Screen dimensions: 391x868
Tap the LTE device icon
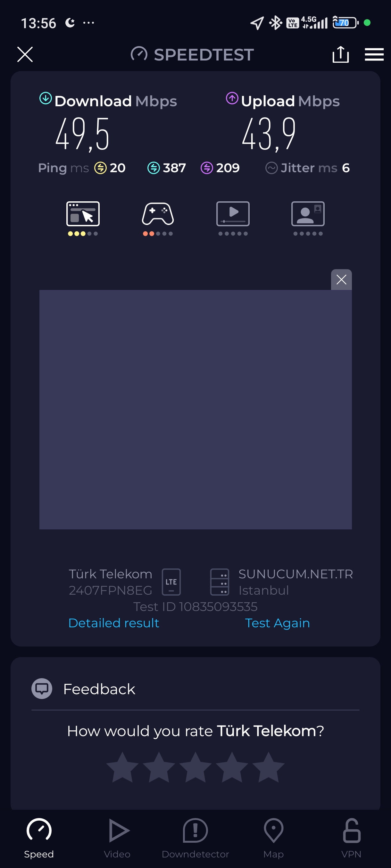(171, 582)
